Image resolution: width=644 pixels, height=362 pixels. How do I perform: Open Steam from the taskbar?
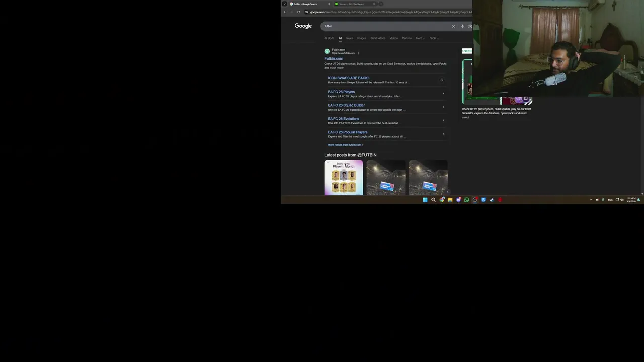coord(492,200)
